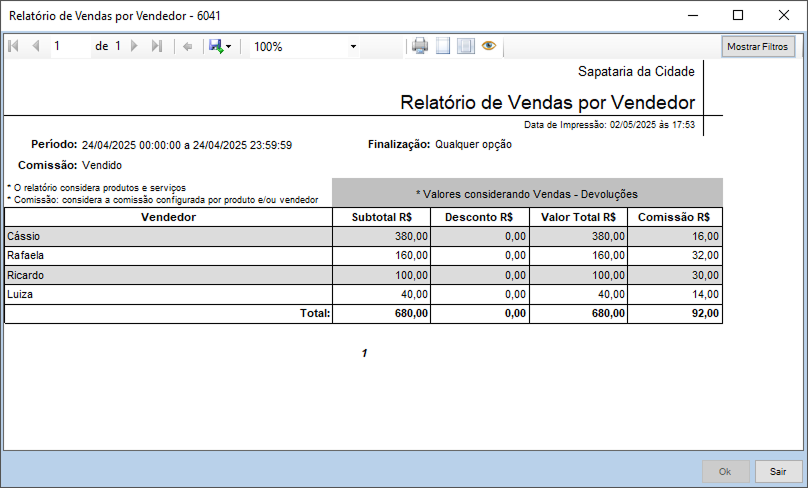Open page setup icon
The width and height of the screenshot is (808, 488).
coord(465,46)
